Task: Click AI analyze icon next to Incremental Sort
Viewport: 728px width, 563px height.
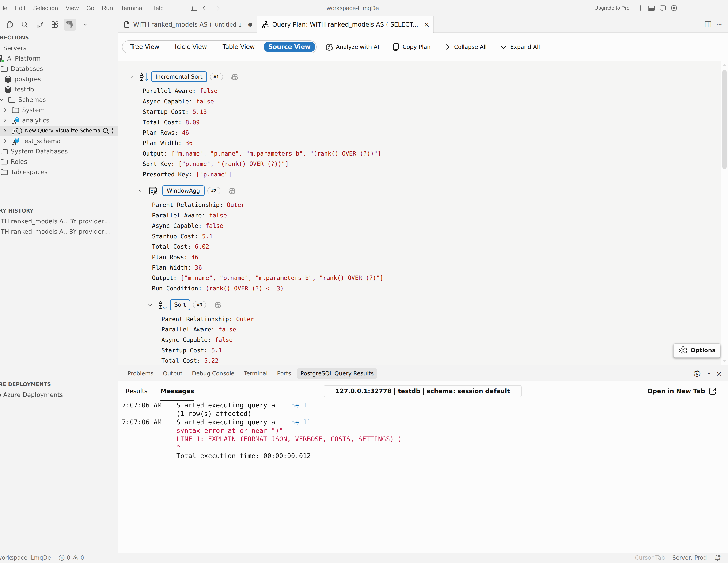Action: [235, 77]
